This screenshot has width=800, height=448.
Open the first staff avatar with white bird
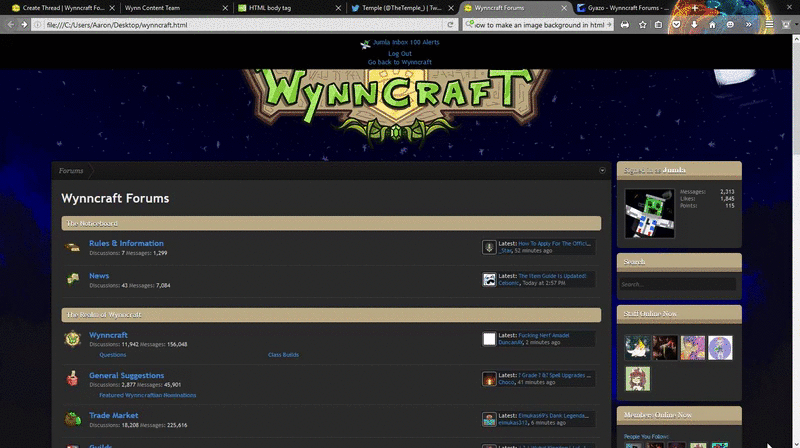click(638, 347)
